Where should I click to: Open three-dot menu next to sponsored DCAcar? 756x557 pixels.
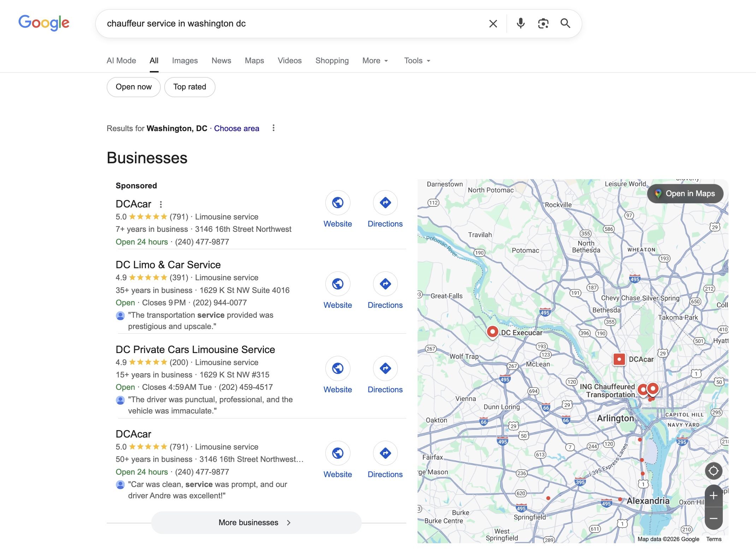pyautogui.click(x=161, y=204)
